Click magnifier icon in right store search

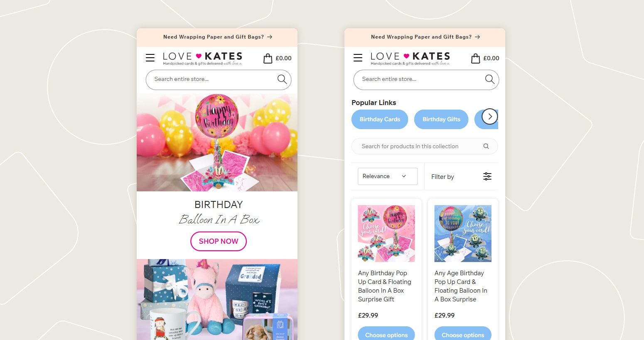[490, 79]
